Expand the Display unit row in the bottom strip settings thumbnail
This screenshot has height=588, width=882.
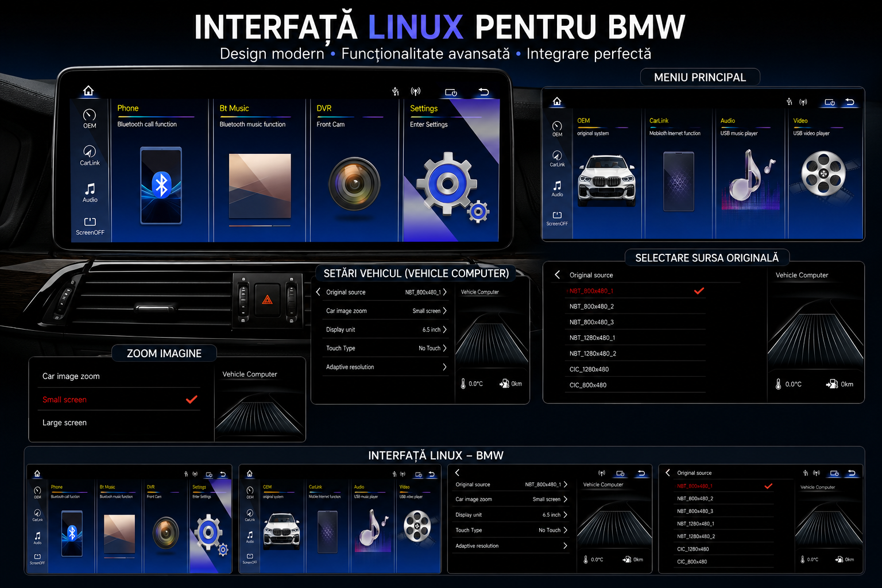[x=511, y=514]
